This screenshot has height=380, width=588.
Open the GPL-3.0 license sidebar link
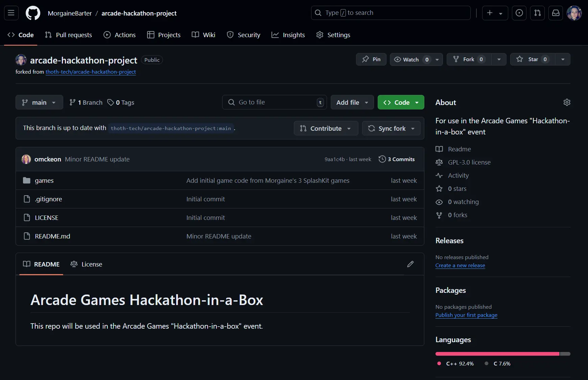click(469, 162)
